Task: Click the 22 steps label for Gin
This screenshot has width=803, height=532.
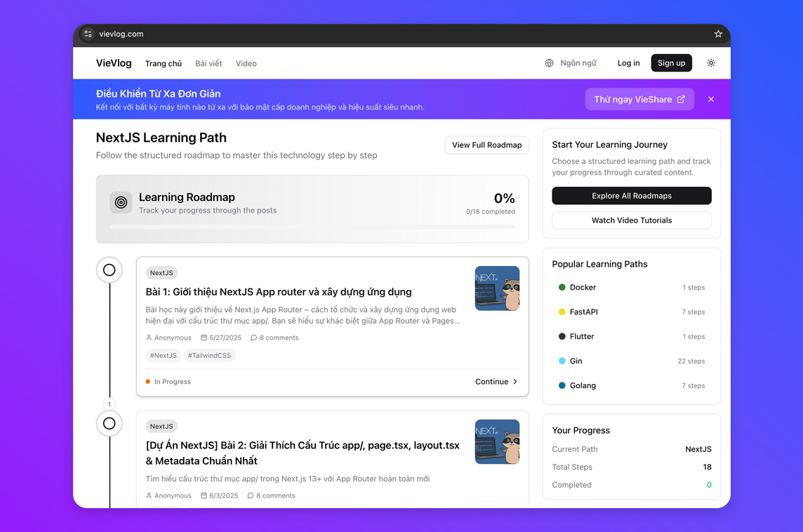Action: 691,361
